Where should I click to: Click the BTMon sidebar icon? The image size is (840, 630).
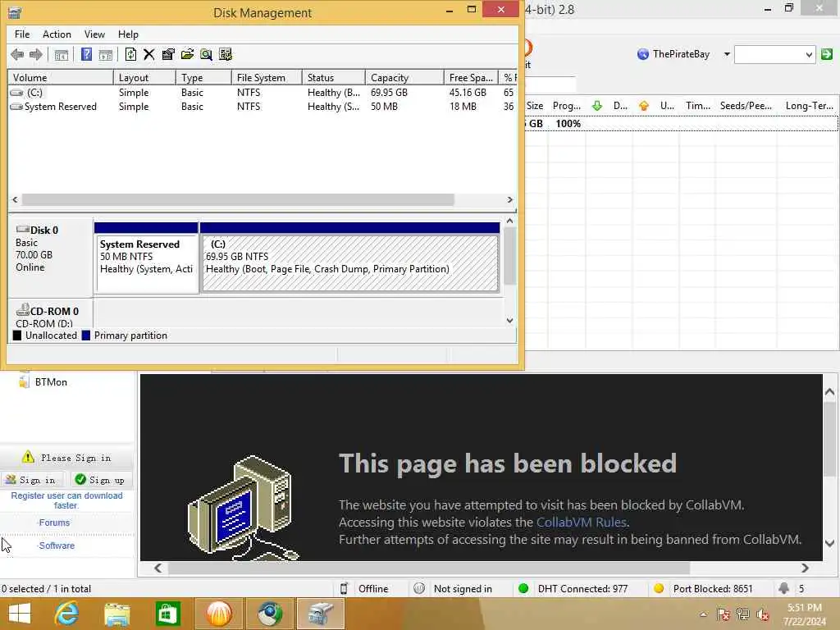24,382
